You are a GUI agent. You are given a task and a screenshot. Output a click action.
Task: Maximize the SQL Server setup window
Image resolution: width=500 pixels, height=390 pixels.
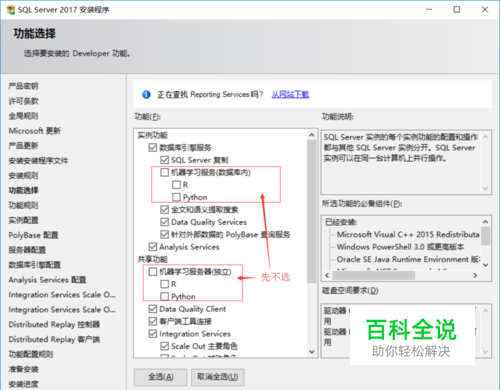457,10
